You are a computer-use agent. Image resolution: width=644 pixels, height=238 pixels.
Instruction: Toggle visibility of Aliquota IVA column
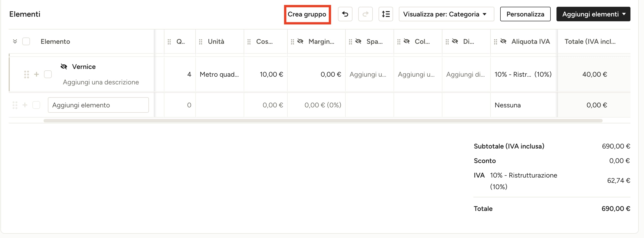point(503,41)
